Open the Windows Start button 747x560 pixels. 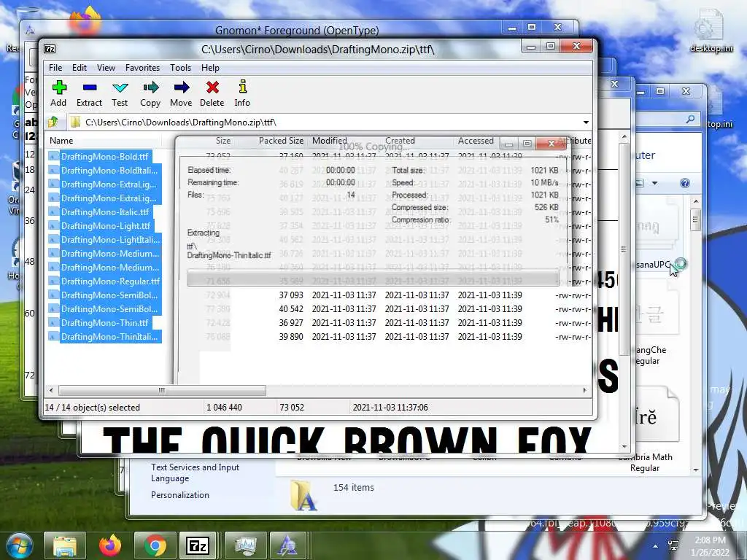click(x=18, y=545)
